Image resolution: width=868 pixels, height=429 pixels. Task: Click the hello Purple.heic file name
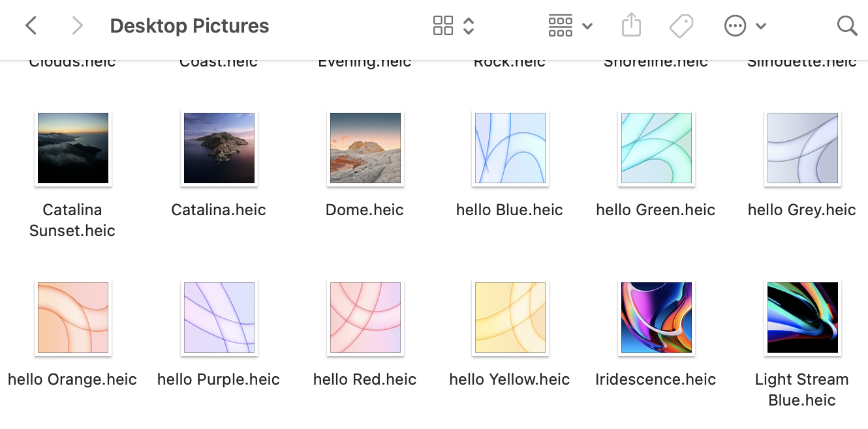(x=219, y=379)
